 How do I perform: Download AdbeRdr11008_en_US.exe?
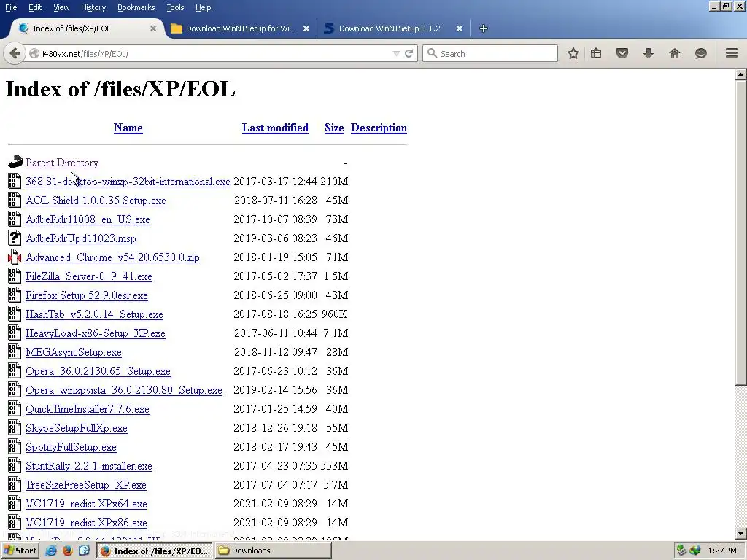coord(88,219)
